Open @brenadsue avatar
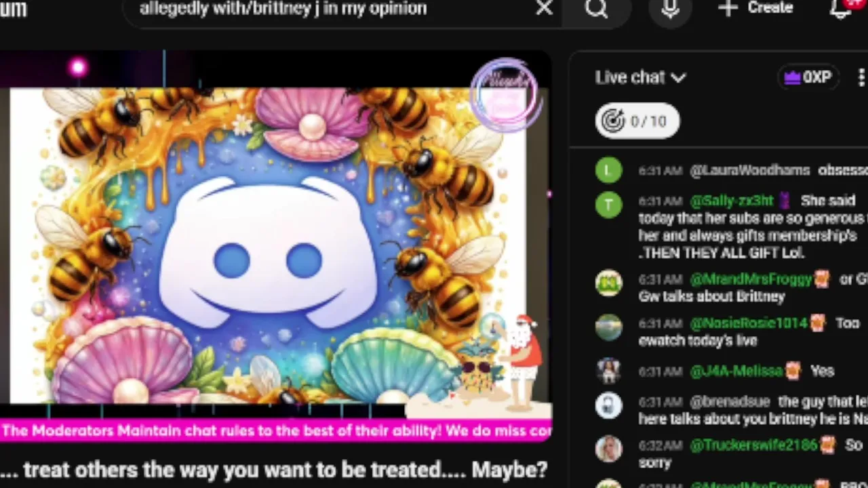This screenshot has width=868, height=488. 608,405
